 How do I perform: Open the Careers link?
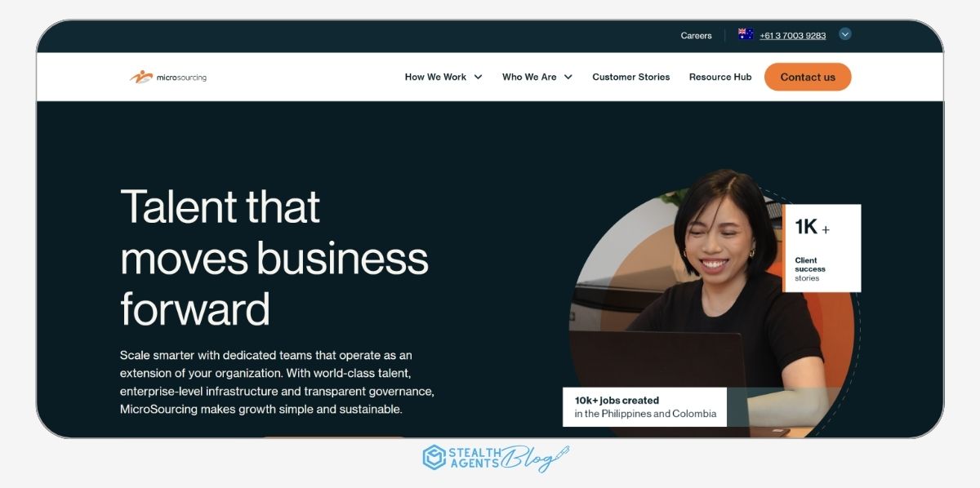coord(696,36)
